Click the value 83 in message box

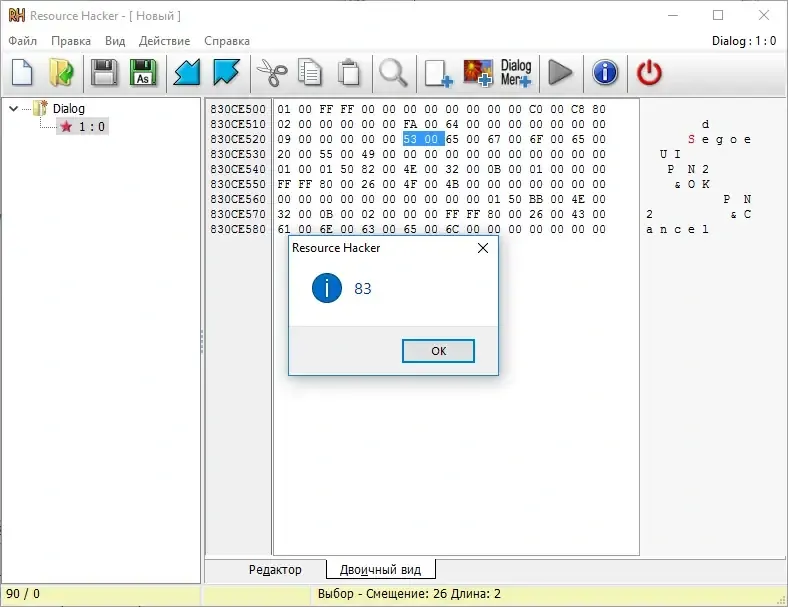[x=362, y=288]
